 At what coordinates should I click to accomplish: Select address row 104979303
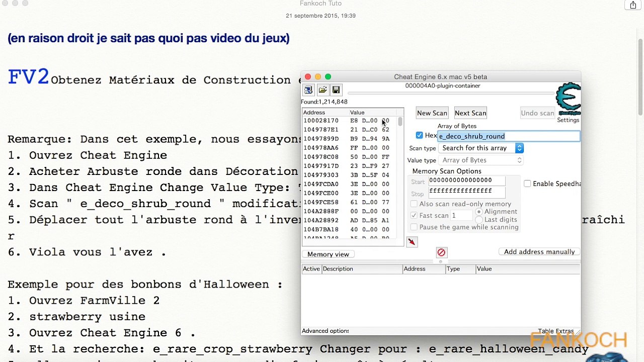click(350, 175)
